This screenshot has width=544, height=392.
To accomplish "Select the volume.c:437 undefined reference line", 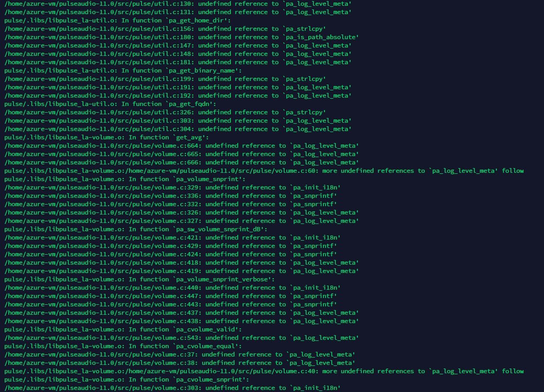I will 181,312.
